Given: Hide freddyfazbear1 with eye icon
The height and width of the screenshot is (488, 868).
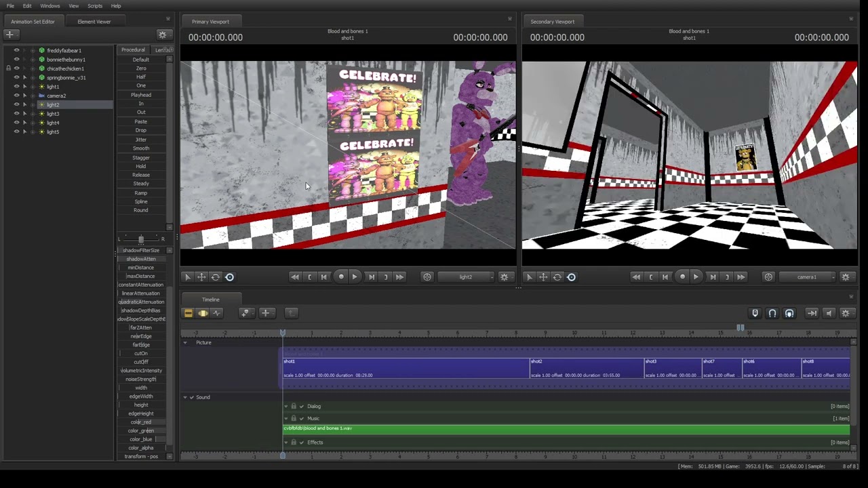Looking at the screenshot, I should (16, 50).
